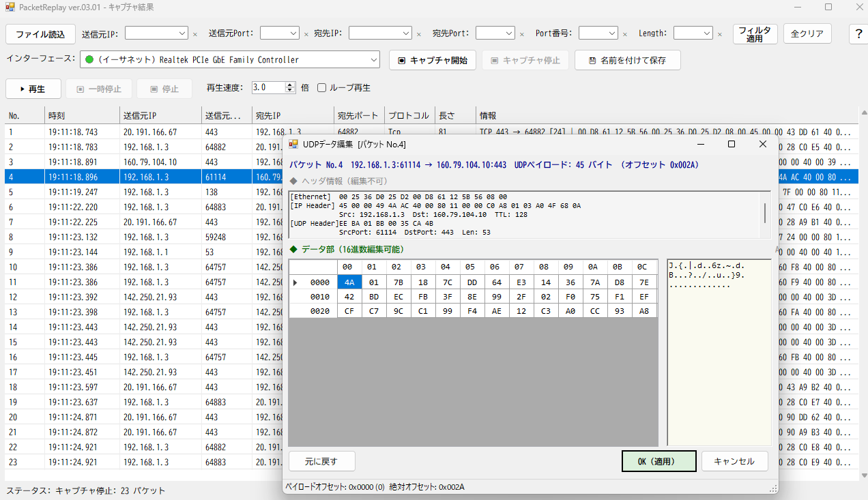Image resolution: width=868 pixels, height=500 pixels.
Task: Click the 再生速度 value field
Action: click(267, 87)
